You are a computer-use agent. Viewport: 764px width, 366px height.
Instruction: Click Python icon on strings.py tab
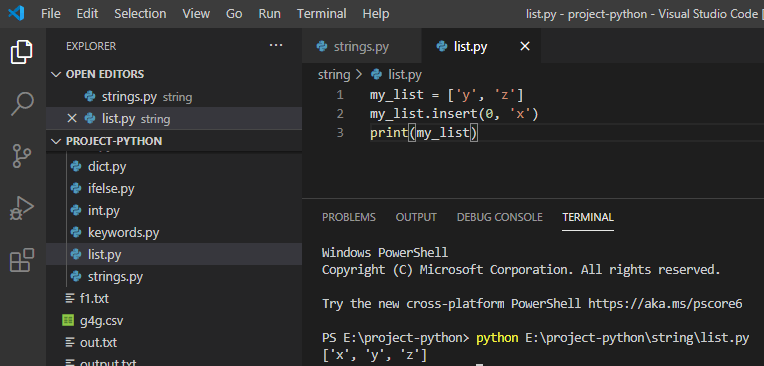pos(322,46)
